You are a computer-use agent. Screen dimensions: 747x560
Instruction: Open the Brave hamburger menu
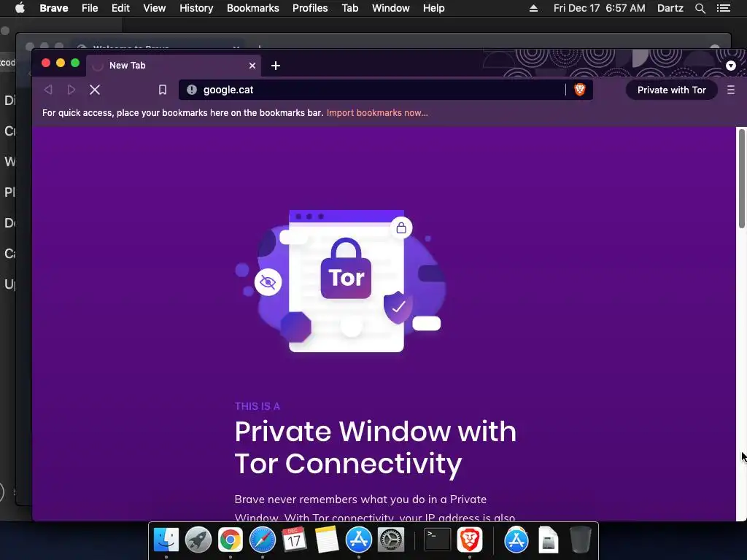[x=731, y=90]
